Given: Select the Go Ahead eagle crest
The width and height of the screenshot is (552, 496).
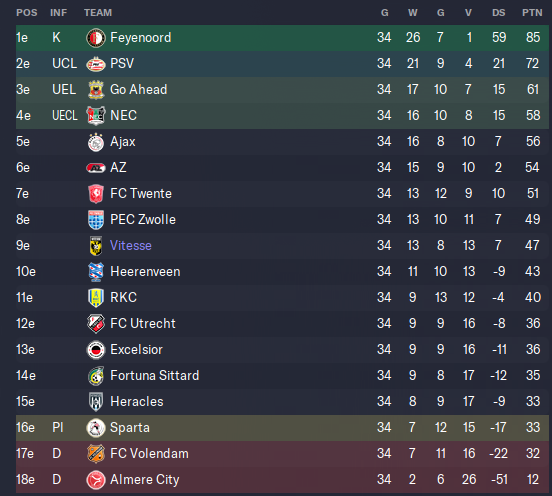Looking at the screenshot, I should coord(96,90).
